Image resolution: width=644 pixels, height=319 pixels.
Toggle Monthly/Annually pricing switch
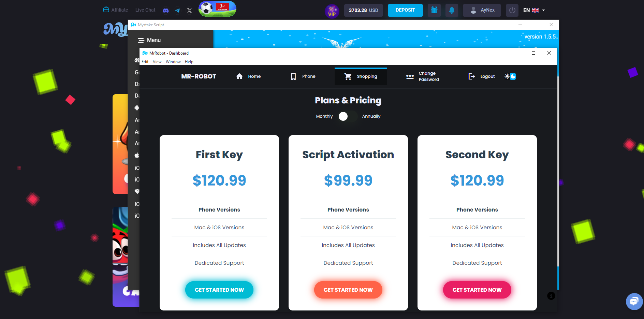[347, 116]
